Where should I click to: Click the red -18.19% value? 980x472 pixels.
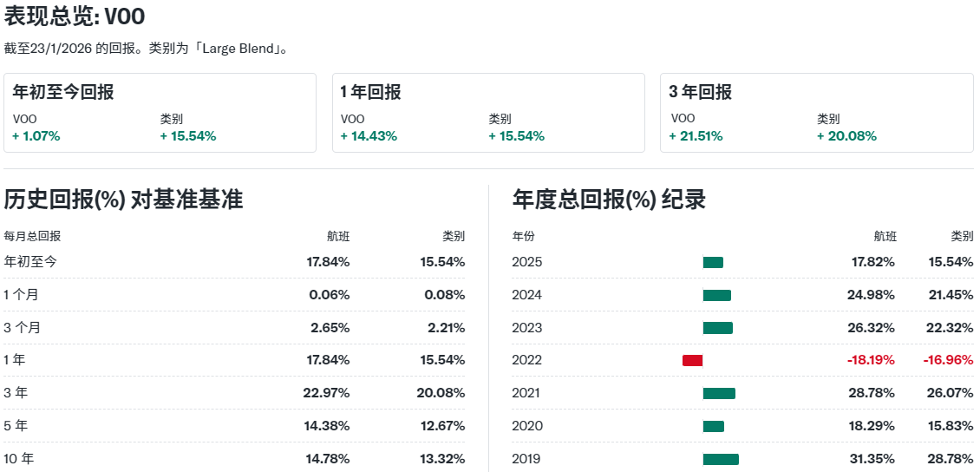pos(871,360)
